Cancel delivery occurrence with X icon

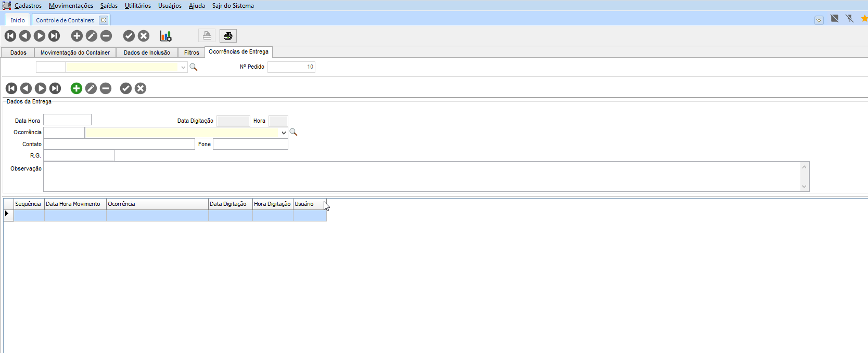141,88
